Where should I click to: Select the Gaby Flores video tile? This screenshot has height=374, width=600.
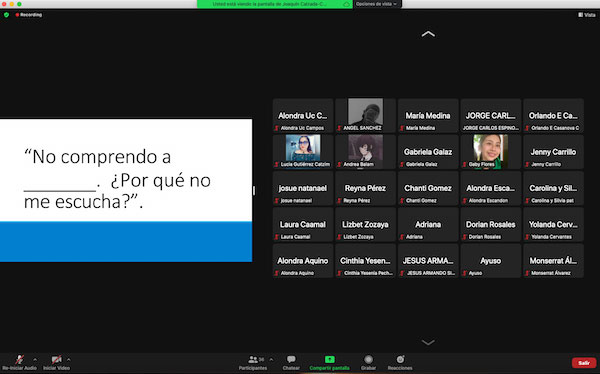point(491,152)
